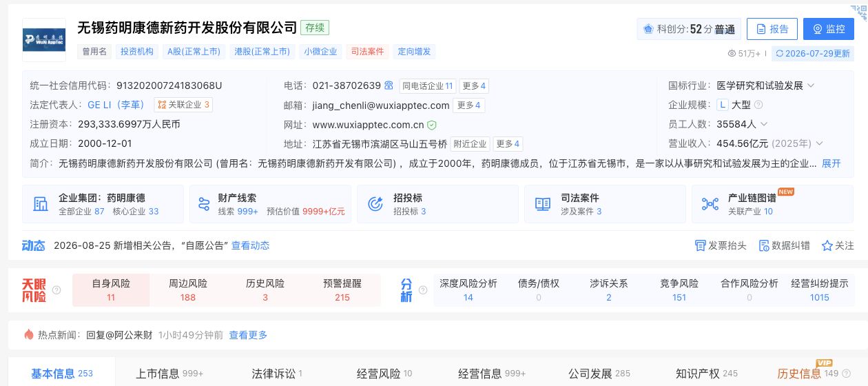Click the 定向增发 tag
868x386 pixels.
click(x=414, y=51)
